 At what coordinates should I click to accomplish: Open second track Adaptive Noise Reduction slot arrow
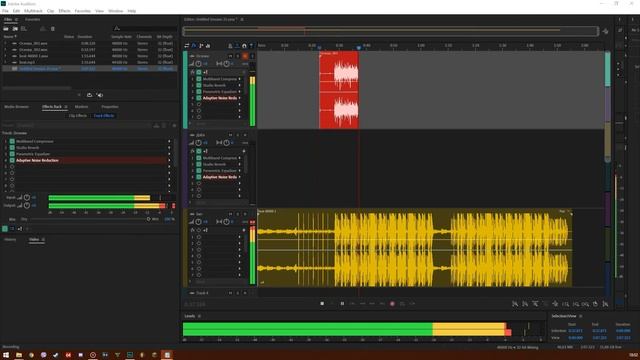[x=240, y=177]
